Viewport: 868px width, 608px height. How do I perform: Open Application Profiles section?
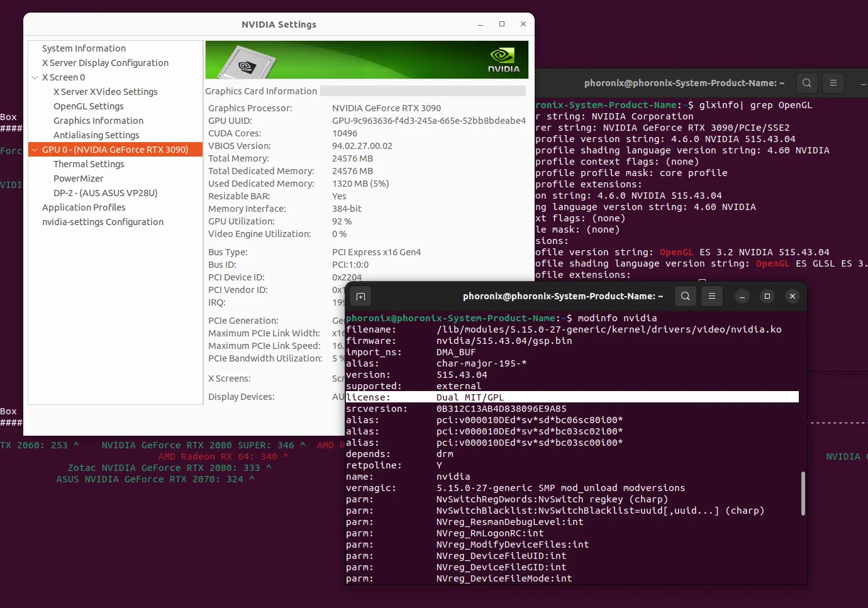pos(84,207)
